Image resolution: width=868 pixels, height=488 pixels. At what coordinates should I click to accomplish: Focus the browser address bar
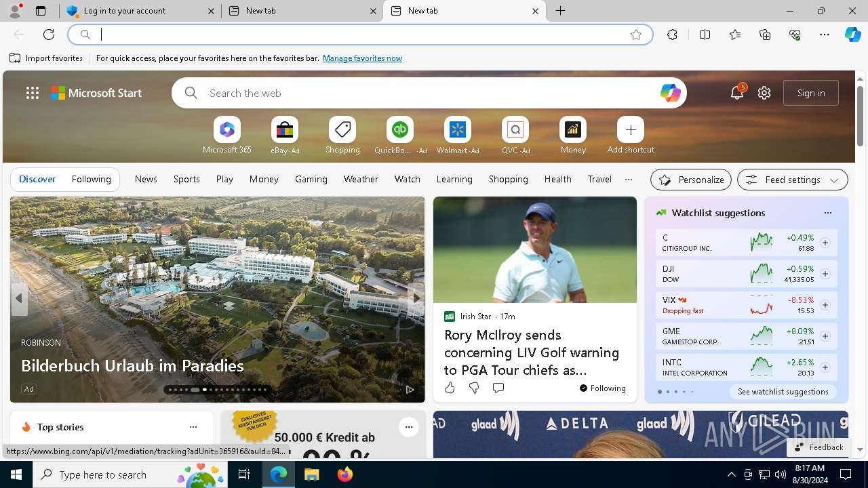click(x=359, y=35)
